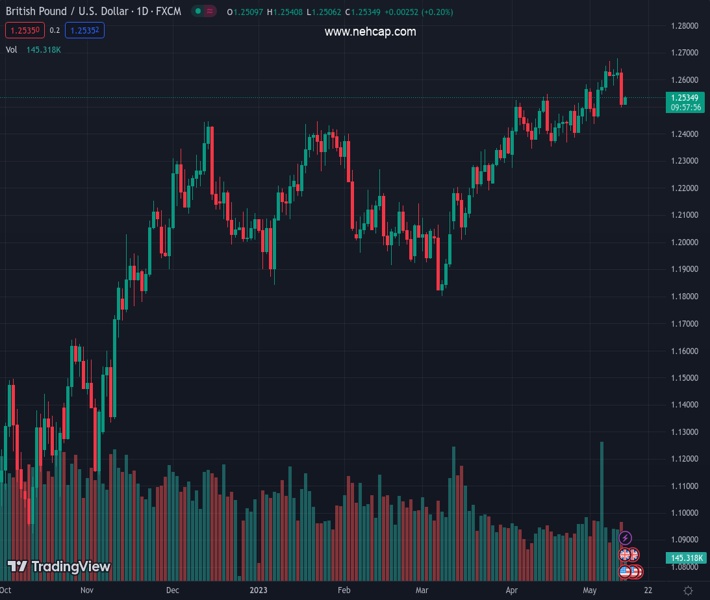Image resolution: width=710 pixels, height=600 pixels.
Task: Click the red sell price 1.25350 button
Action: (x=23, y=31)
